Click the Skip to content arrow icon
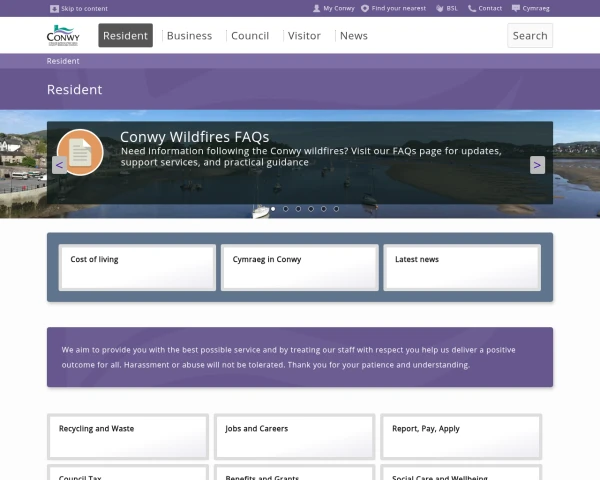 click(x=54, y=8)
